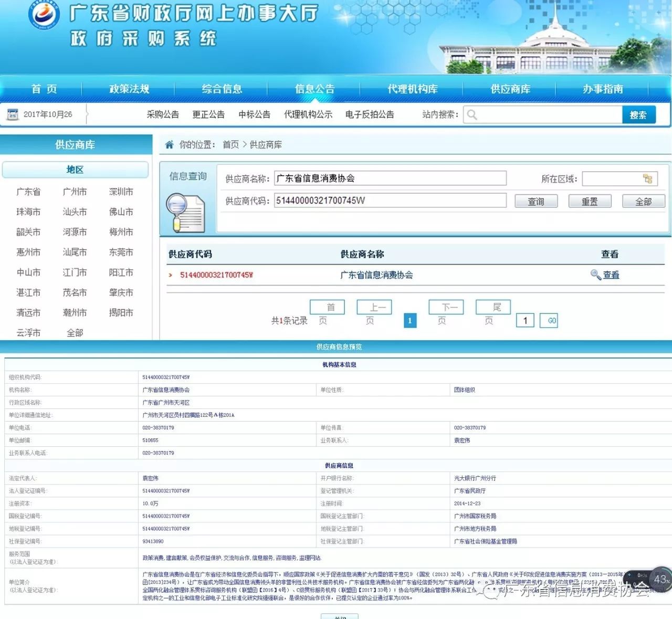Select 广东省 in region list
This screenshot has height=619, width=672.
28,192
